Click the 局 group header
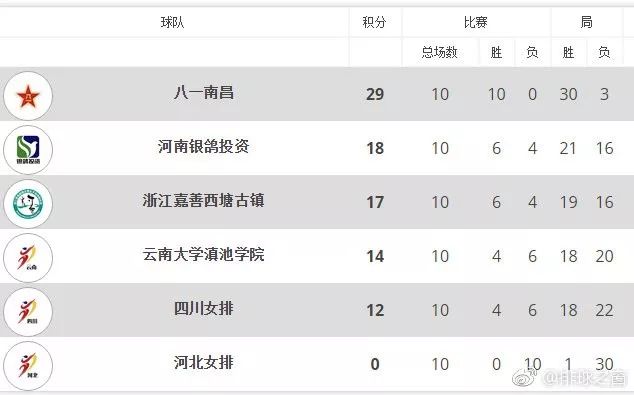Image resolution: width=634 pixels, height=395 pixels. 586,22
